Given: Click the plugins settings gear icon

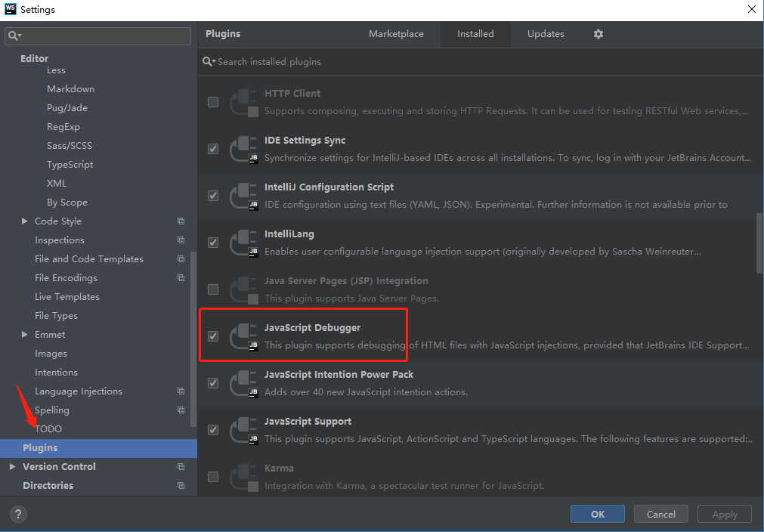Looking at the screenshot, I should (x=599, y=33).
